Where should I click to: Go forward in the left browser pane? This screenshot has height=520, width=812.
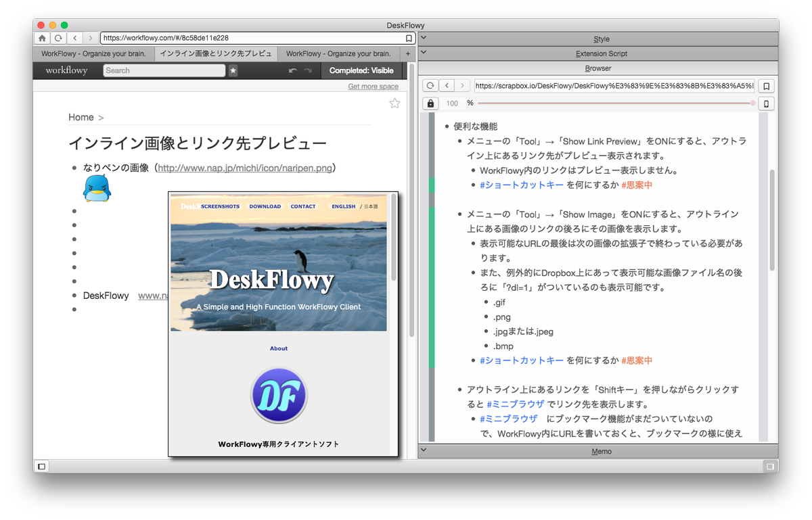[91, 39]
